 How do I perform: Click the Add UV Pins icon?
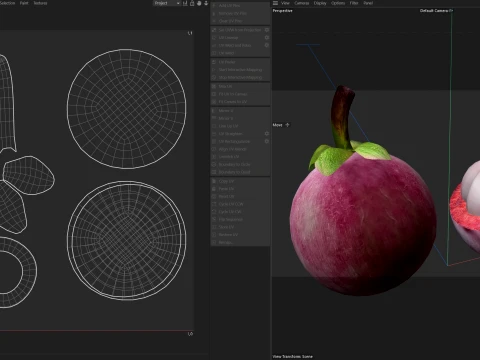click(214, 6)
